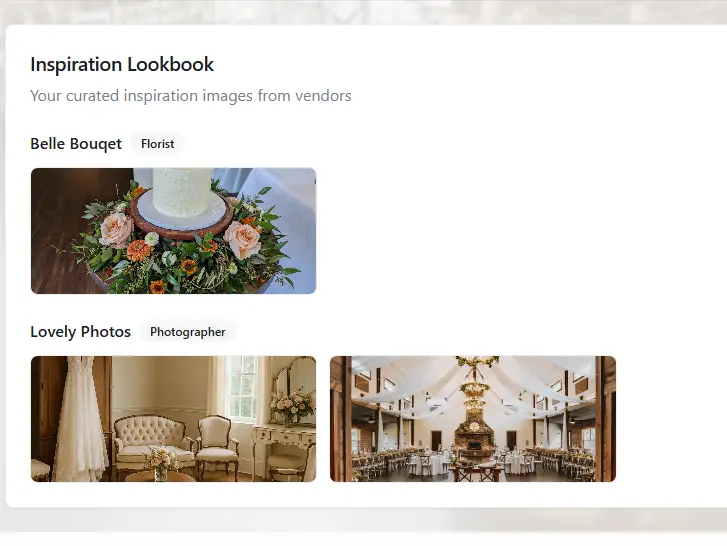Click the cream armchair beside the sofa
The height and width of the screenshot is (546, 727).
point(216,444)
